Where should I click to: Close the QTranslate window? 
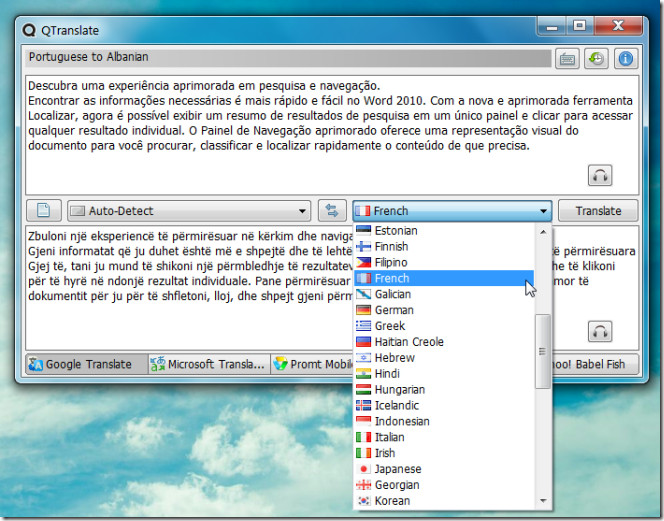[x=618, y=27]
